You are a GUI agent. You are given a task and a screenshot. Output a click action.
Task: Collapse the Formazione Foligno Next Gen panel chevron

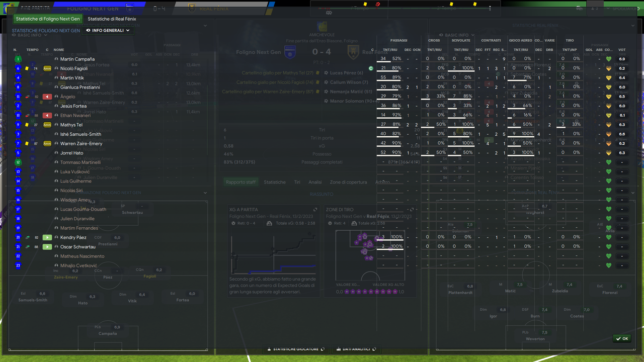[205, 193]
